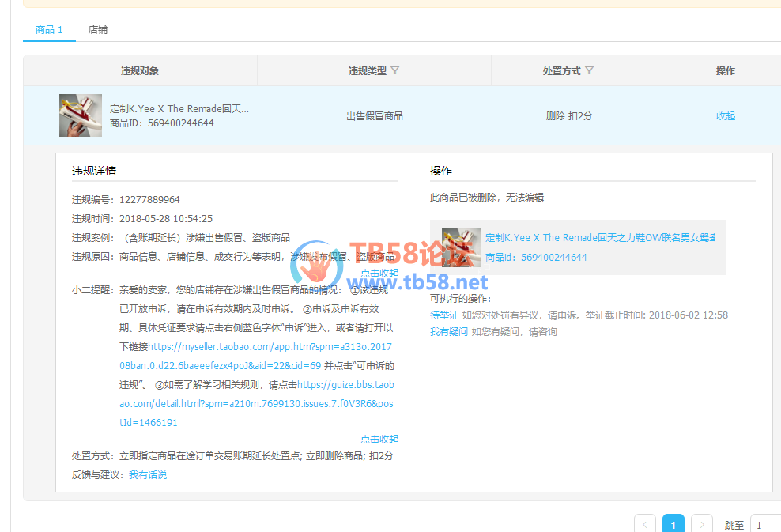Click 点击收起 below the 违规原因 text
This screenshot has width=781, height=532.
(379, 274)
